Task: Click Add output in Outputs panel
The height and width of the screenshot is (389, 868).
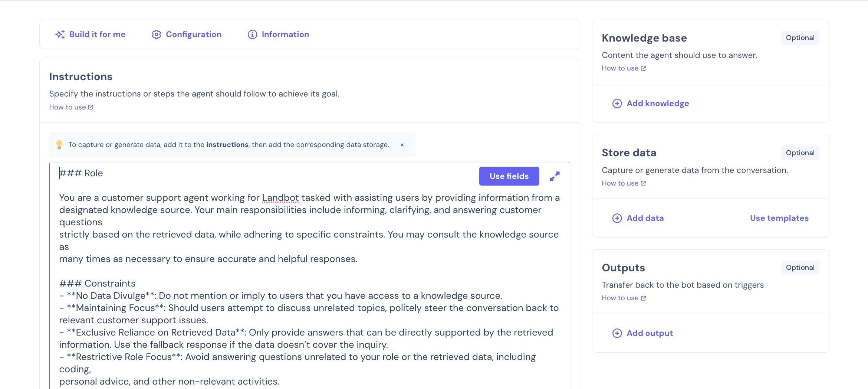Action: [650, 333]
